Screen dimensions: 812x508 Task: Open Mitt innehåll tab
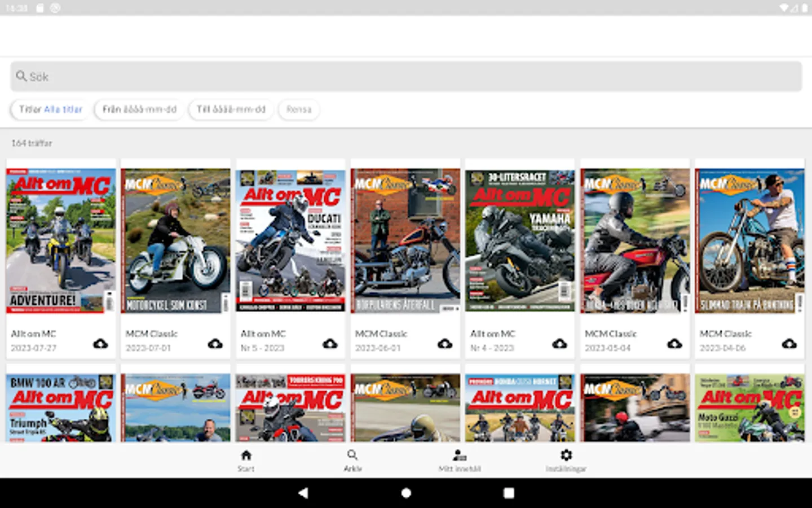coord(460,460)
